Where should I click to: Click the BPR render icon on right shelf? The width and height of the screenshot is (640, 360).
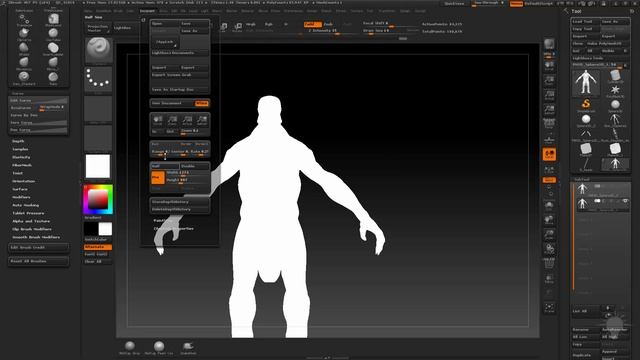tap(549, 44)
